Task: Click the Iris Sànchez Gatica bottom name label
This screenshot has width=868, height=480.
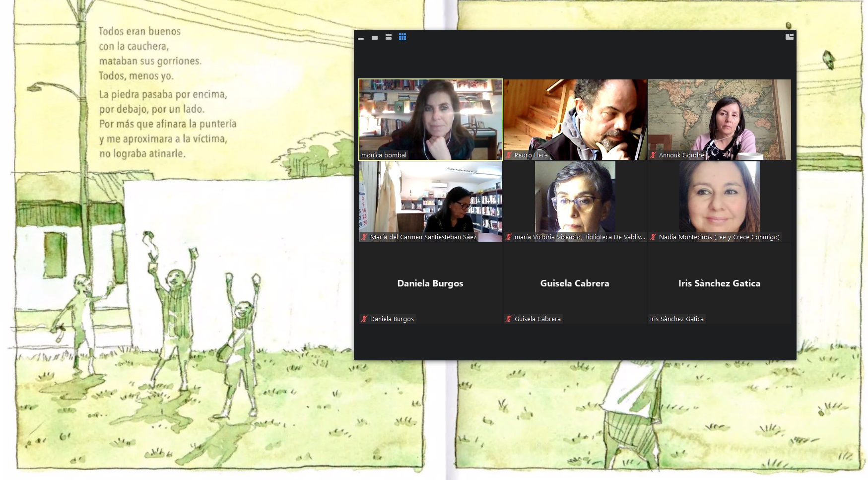Action: 677,319
